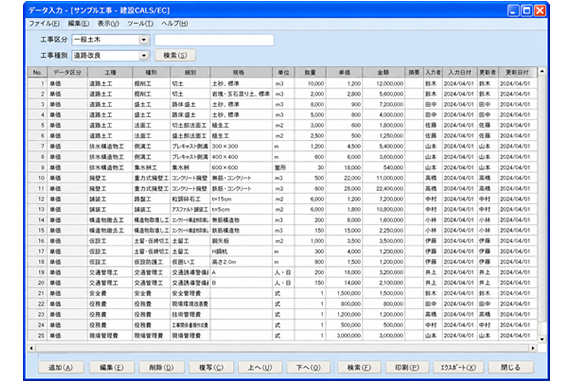The image size is (573, 382).
Task: Click the 摘要 column header
Action: pyautogui.click(x=414, y=72)
